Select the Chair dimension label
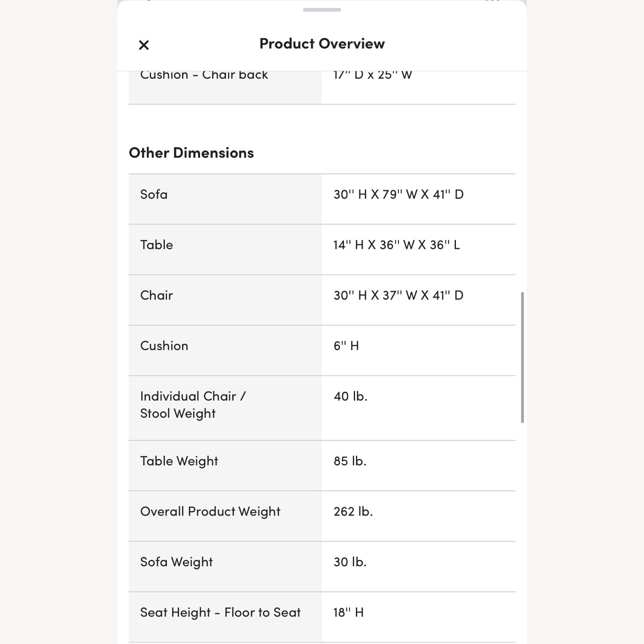Screen dimensions: 644x644 click(156, 295)
